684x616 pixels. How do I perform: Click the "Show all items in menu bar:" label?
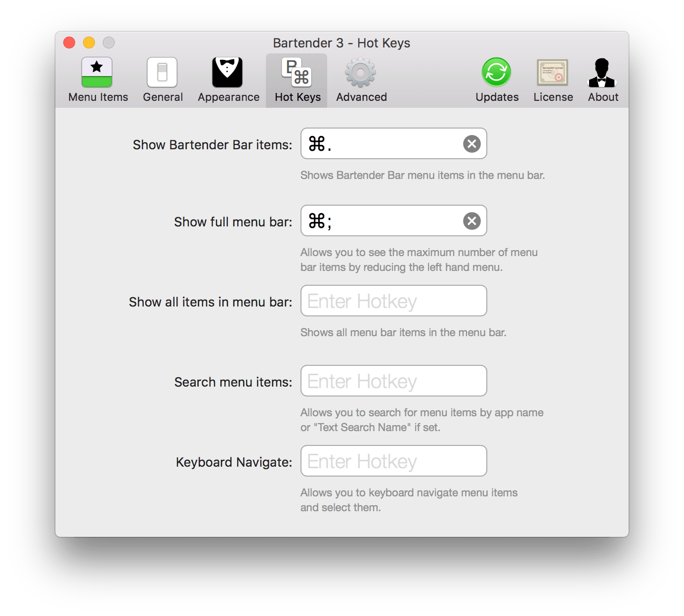click(211, 302)
